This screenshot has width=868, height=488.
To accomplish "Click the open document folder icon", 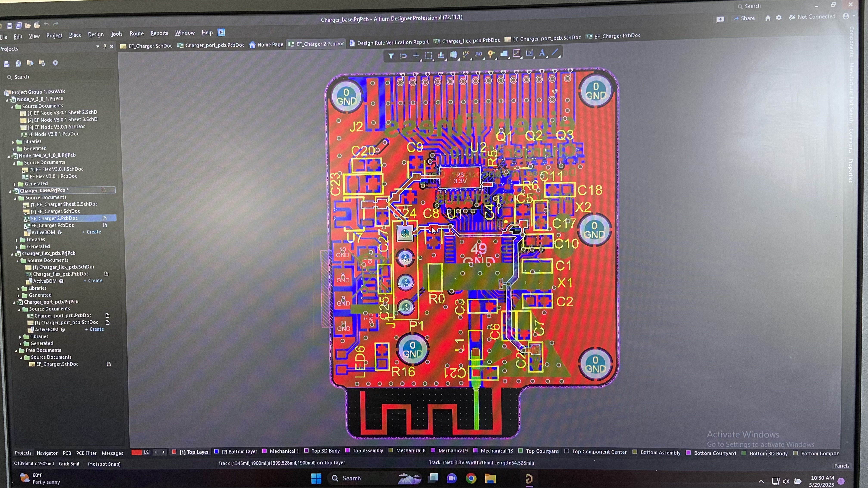I will click(28, 25).
